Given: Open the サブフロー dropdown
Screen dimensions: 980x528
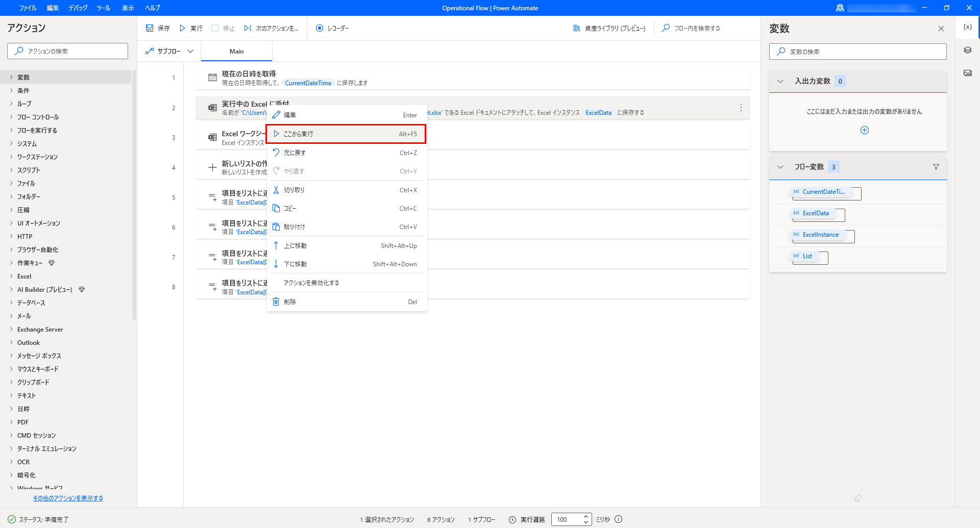Looking at the screenshot, I should click(x=169, y=51).
